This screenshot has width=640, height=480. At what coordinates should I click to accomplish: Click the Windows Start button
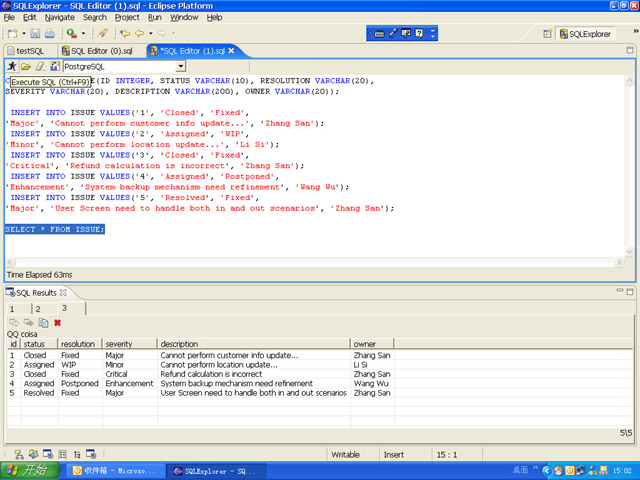[x=30, y=471]
